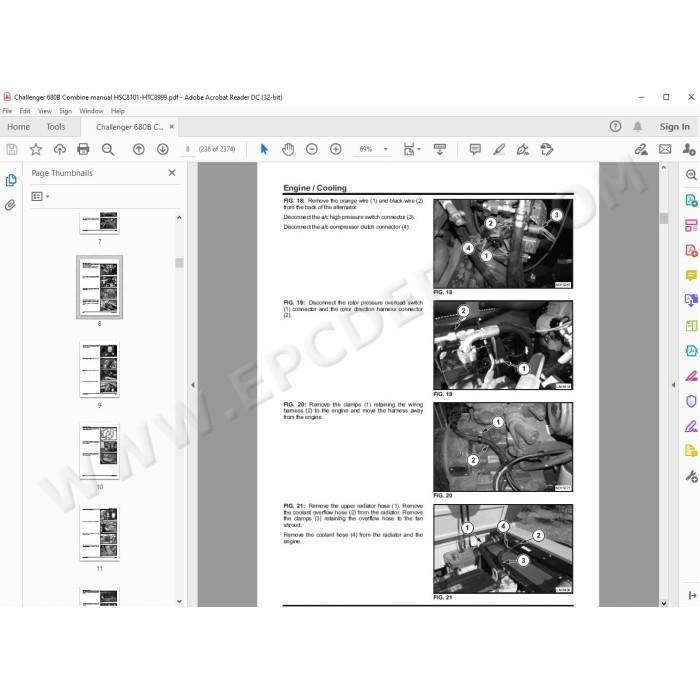Select page 10 thumbnail
Image resolution: width=700 pixels, height=700 pixels.
tap(99, 451)
